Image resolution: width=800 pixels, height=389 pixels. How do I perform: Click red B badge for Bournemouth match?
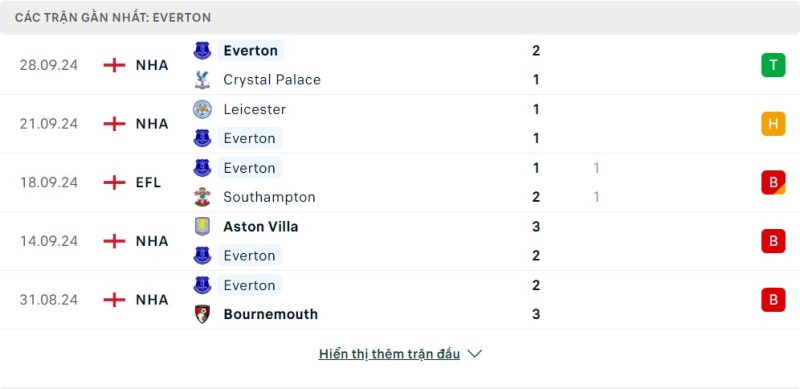(x=773, y=300)
